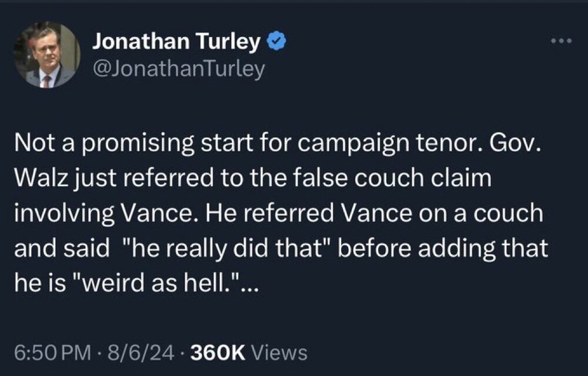Open the @JonathanTurley handle link
Screen dimensions: 588x376
pyautogui.click(x=179, y=69)
